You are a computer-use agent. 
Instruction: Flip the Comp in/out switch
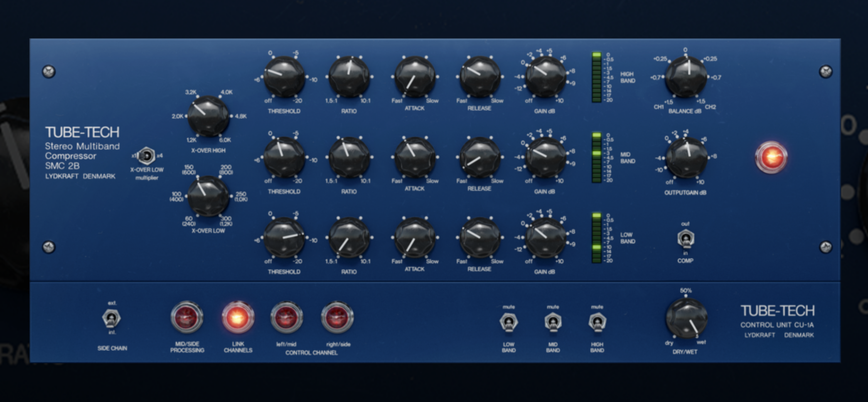click(685, 239)
